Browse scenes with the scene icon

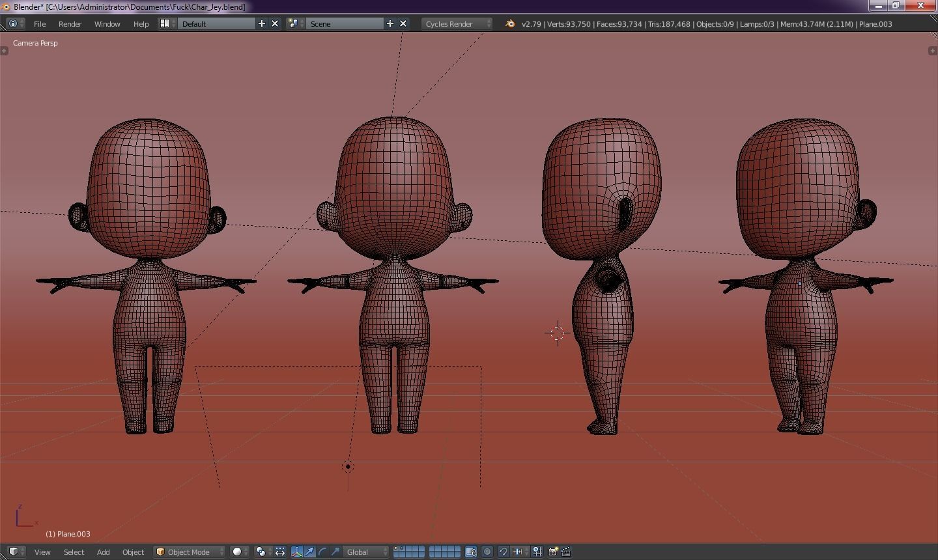(x=294, y=23)
